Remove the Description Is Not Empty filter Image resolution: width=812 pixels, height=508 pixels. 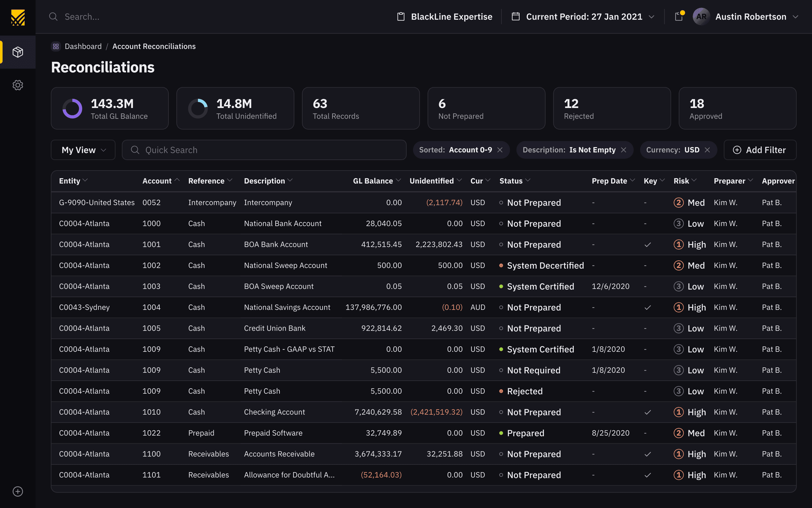click(x=623, y=150)
